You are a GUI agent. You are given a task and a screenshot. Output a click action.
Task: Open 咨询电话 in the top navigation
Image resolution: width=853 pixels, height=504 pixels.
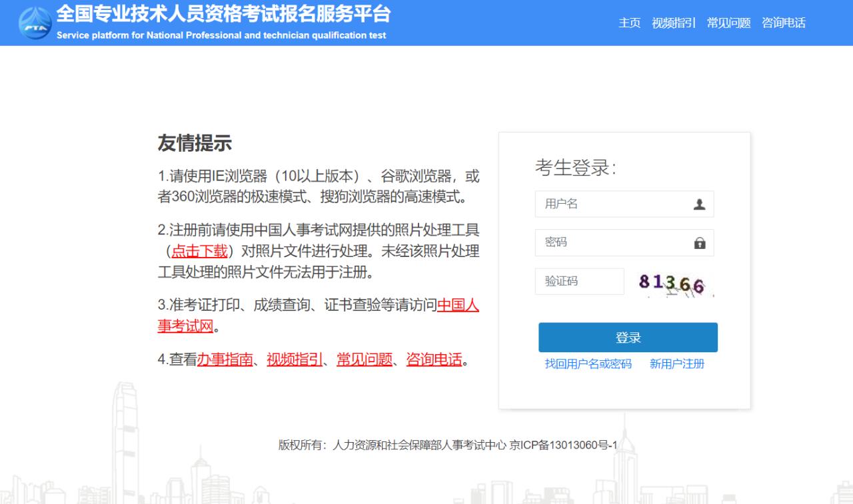(x=784, y=23)
